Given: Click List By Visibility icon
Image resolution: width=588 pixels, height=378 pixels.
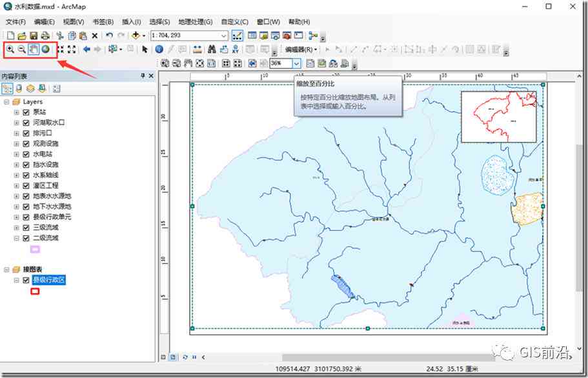Looking at the screenshot, I should pos(30,88).
